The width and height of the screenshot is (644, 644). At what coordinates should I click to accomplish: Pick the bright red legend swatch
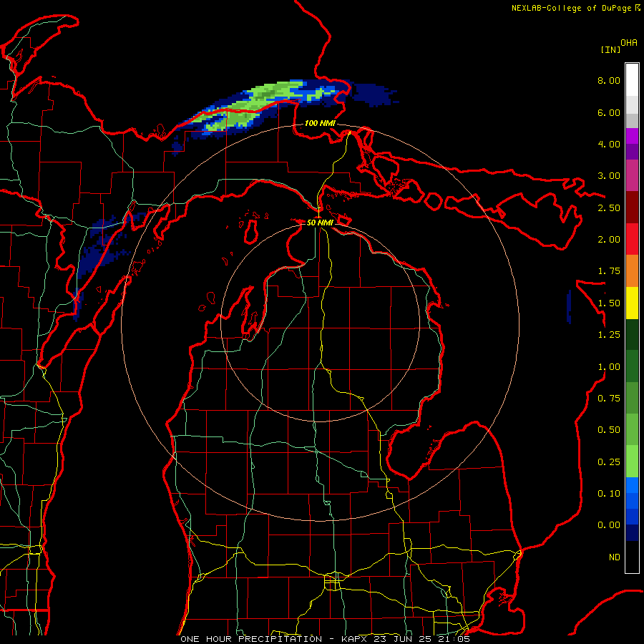632,240
